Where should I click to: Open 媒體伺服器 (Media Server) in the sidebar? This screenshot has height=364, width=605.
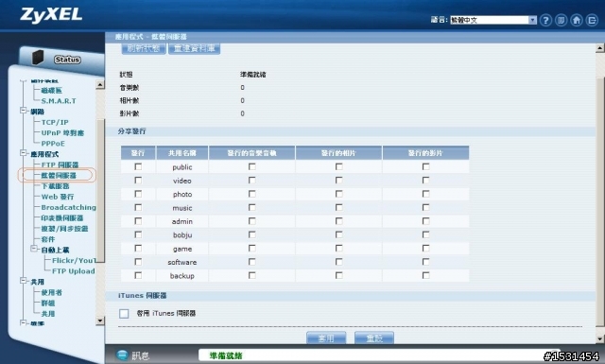coord(59,176)
